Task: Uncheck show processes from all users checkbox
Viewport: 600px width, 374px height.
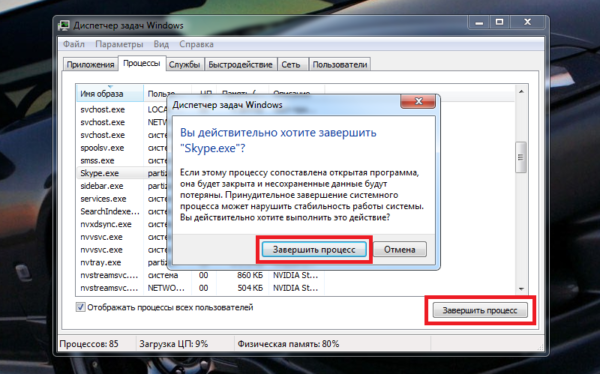Action: pyautogui.click(x=80, y=307)
